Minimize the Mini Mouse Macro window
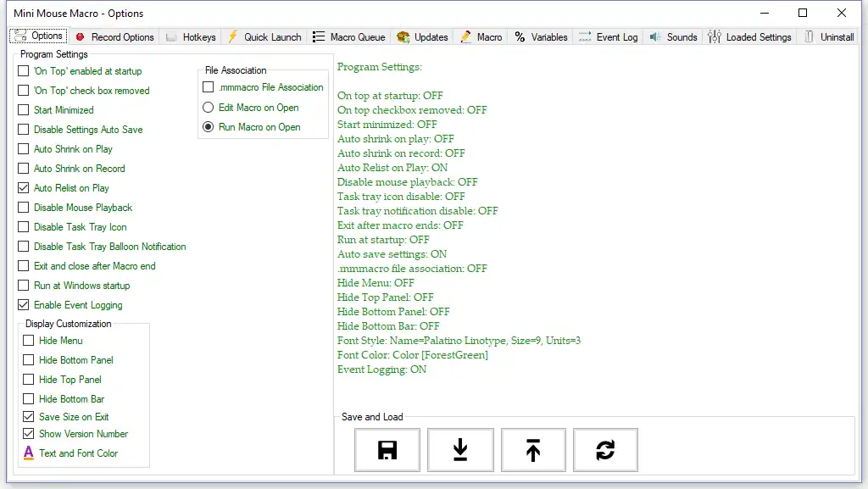The width and height of the screenshot is (868, 489). [x=765, y=13]
